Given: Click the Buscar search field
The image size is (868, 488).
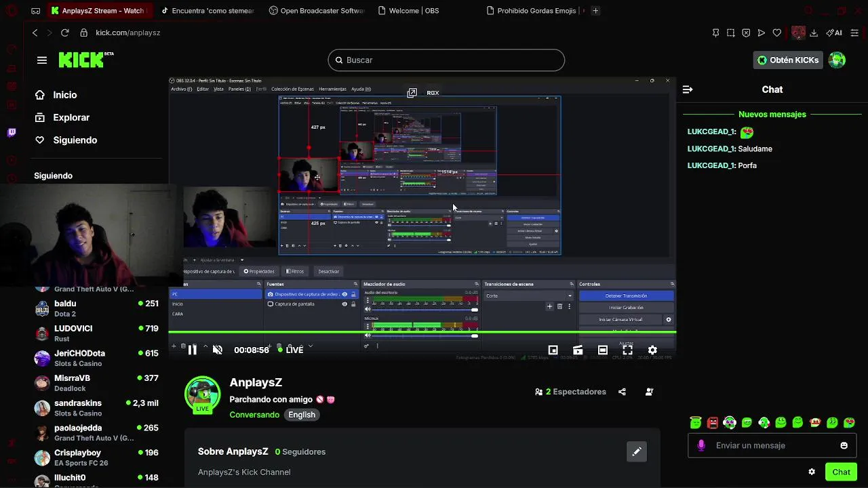Looking at the screenshot, I should tap(446, 60).
